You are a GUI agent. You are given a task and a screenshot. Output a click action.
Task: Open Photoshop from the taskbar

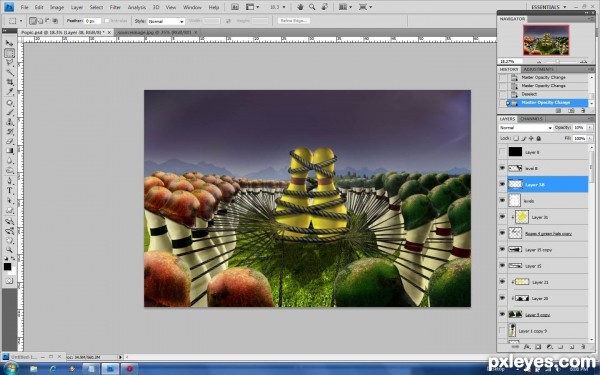coord(110,369)
